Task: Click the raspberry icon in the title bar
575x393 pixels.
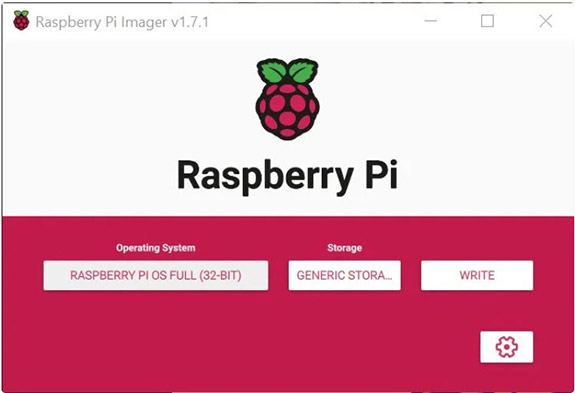Action: [21, 21]
